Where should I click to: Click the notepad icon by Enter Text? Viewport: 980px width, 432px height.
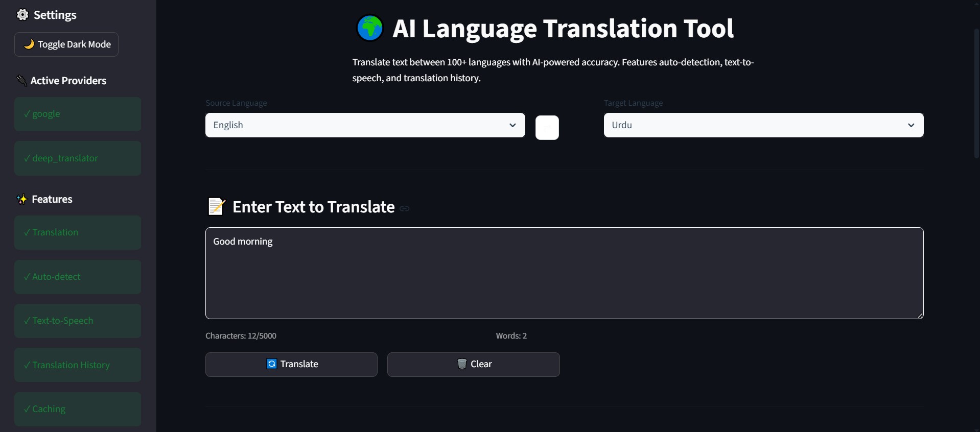216,207
